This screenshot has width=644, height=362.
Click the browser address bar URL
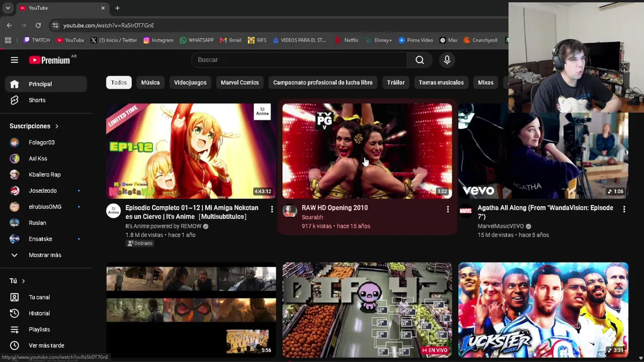[109, 25]
